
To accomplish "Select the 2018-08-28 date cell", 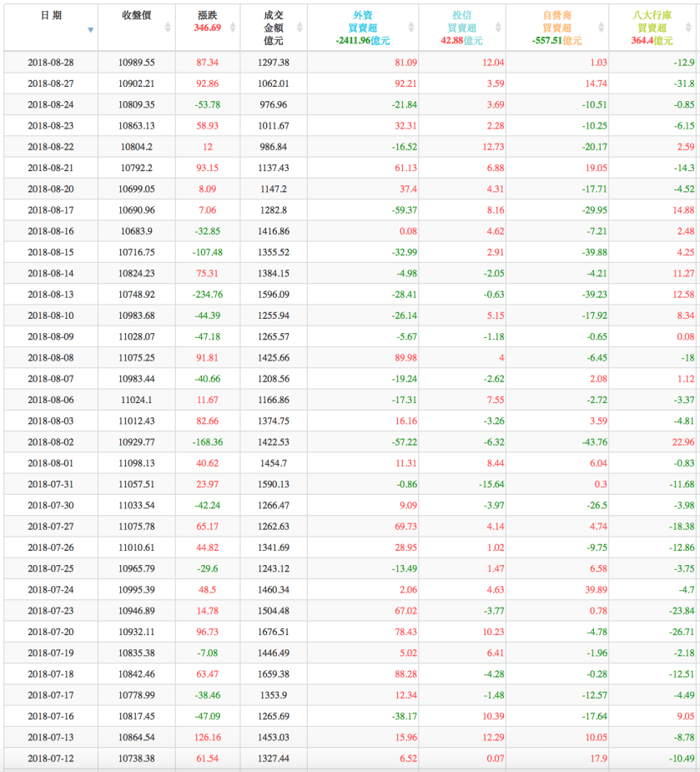I will coord(50,63).
